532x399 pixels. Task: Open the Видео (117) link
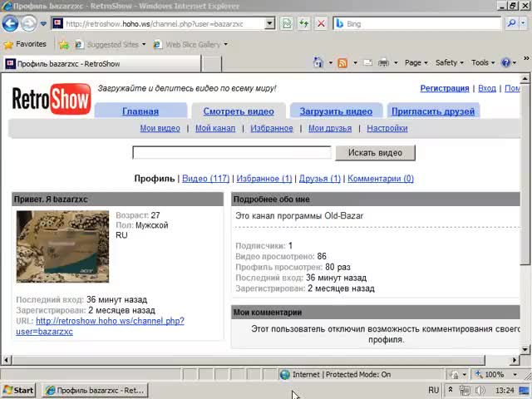coord(205,178)
